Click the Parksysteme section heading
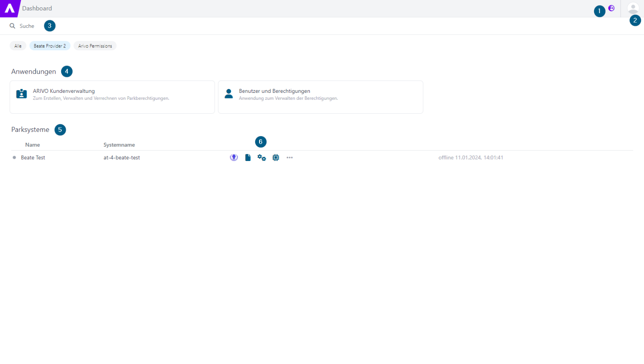The height and width of the screenshot is (364, 644). click(30, 130)
